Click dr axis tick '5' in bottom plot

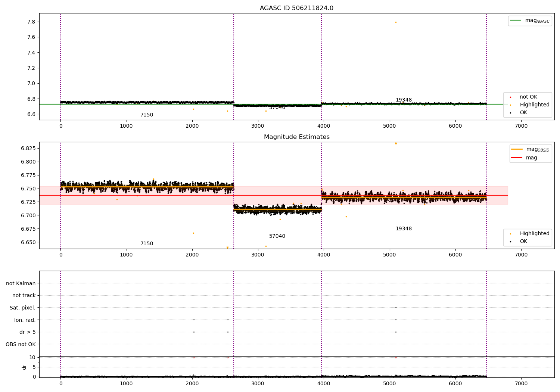[x=34, y=367]
